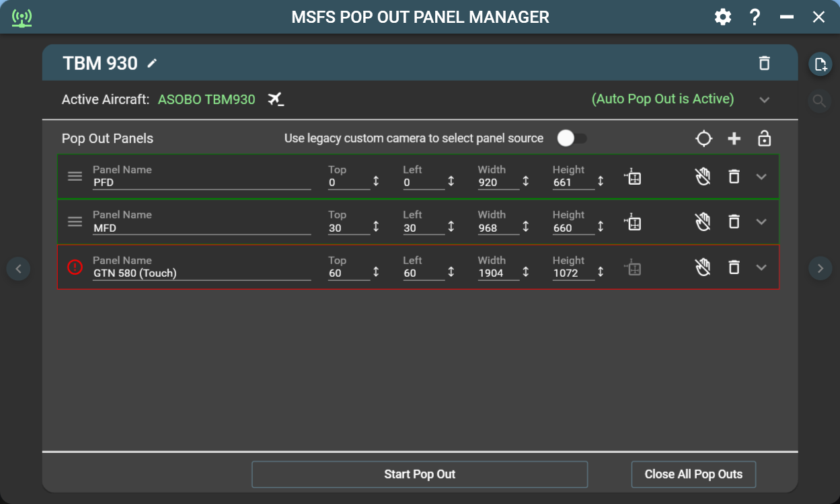Click the green connection status icon
The height and width of the screenshot is (504, 840).
point(22,17)
